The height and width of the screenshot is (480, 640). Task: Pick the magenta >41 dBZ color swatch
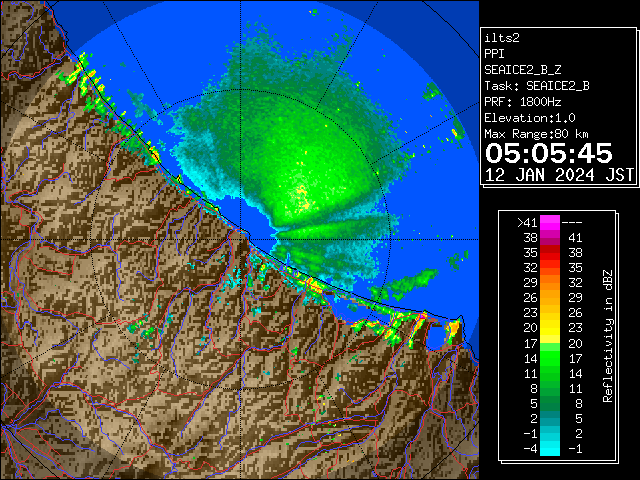pos(550,223)
